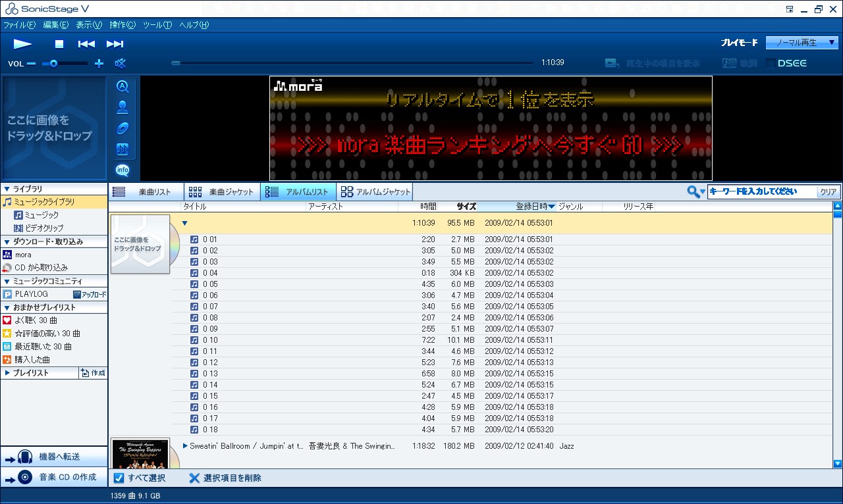
Task: Click the クリア button
Action: [828, 192]
